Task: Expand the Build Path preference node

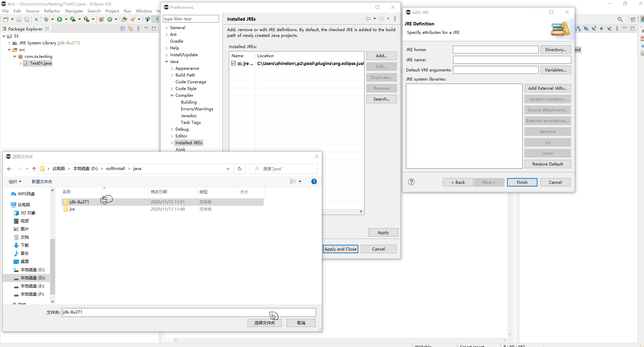Action: (x=172, y=75)
